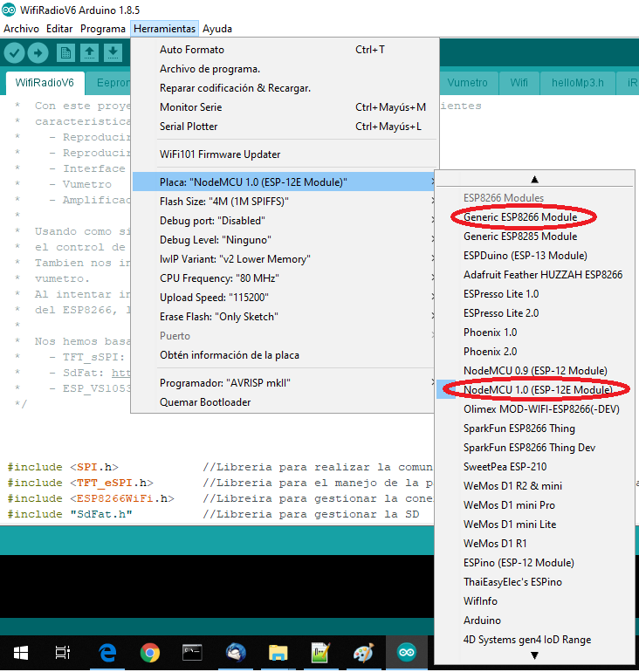Expand the Debug port submenu
639x672 pixels.
click(285, 221)
